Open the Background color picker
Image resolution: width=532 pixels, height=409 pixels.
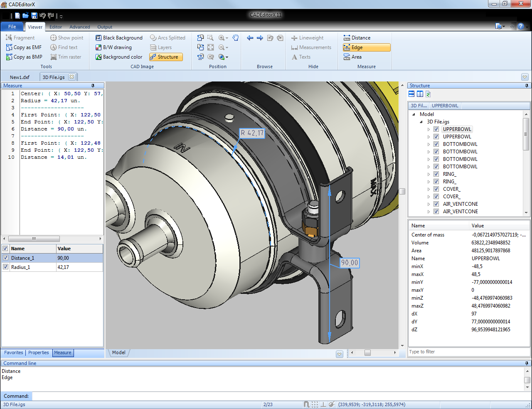click(x=119, y=57)
